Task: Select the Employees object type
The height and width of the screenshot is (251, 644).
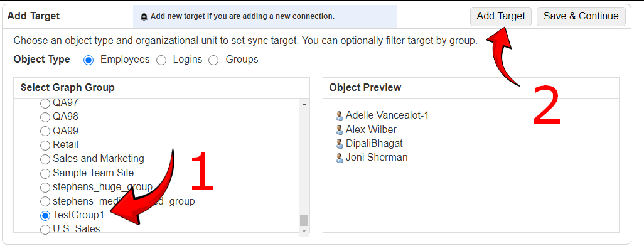Action: [89, 60]
